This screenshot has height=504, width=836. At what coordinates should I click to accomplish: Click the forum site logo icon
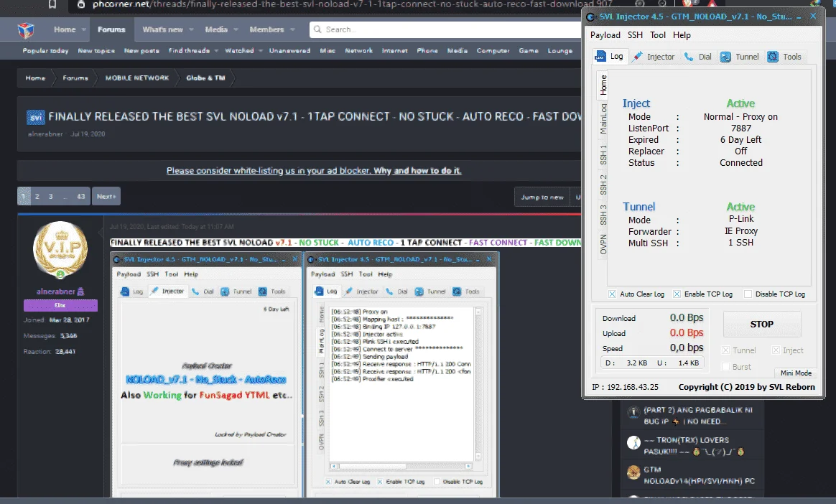(26, 30)
